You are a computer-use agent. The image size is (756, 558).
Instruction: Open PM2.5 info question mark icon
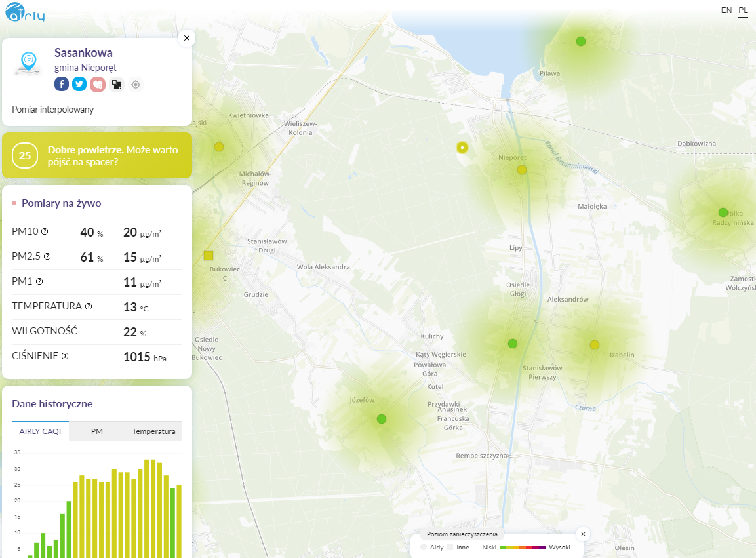point(47,256)
